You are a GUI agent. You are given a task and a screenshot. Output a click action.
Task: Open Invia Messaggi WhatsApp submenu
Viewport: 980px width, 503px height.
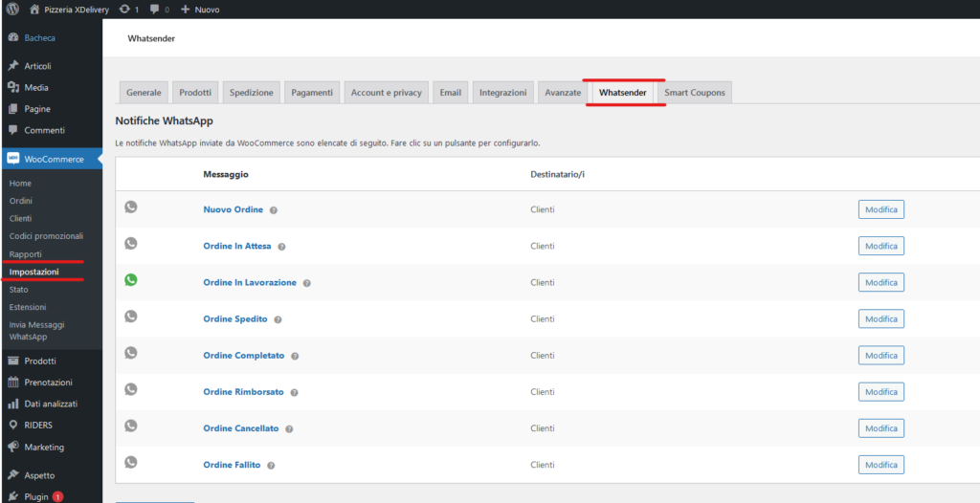[37, 331]
